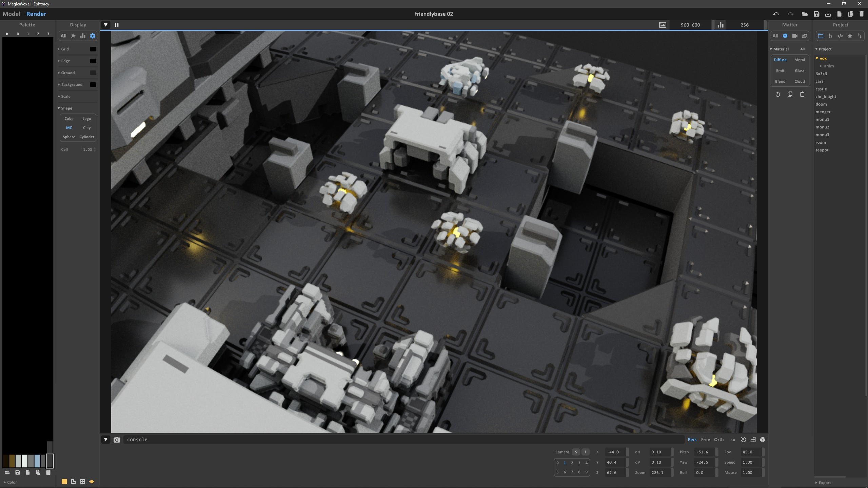
Task: Choose the Lego shape option
Action: pyautogui.click(x=87, y=119)
